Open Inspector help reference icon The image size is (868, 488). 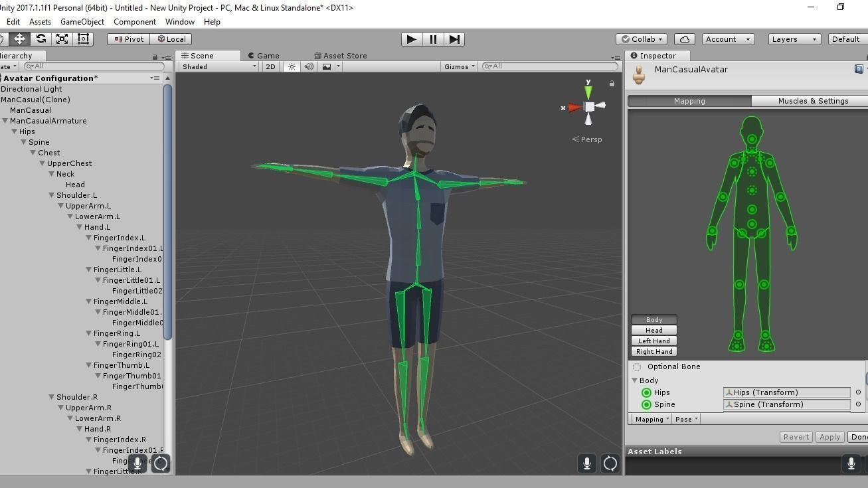(x=859, y=69)
